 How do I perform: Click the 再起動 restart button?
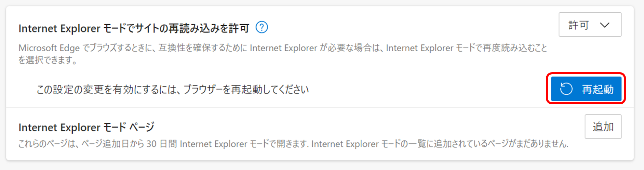point(586,89)
